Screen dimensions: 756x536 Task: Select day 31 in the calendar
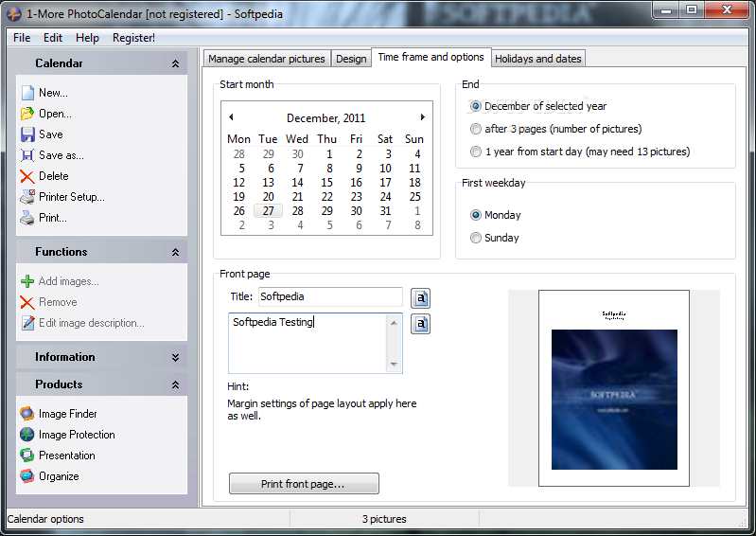(385, 211)
